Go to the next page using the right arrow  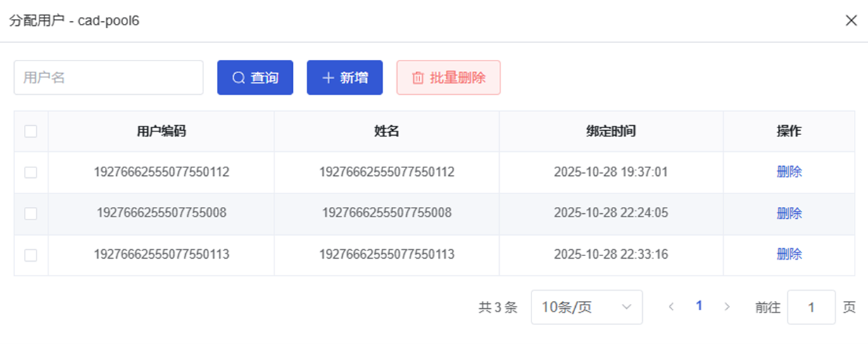pyautogui.click(x=727, y=307)
